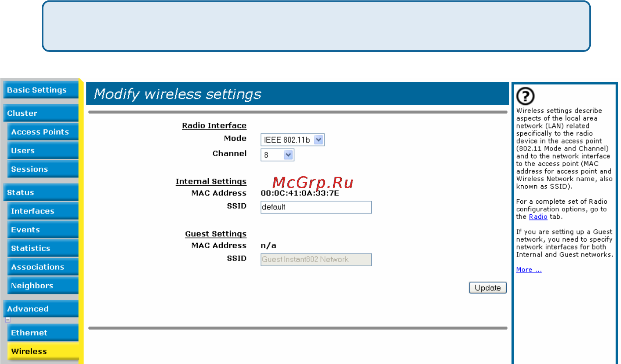Image resolution: width=621 pixels, height=364 pixels.
Task: Click the disabled Guest SSID field
Action: point(316,260)
